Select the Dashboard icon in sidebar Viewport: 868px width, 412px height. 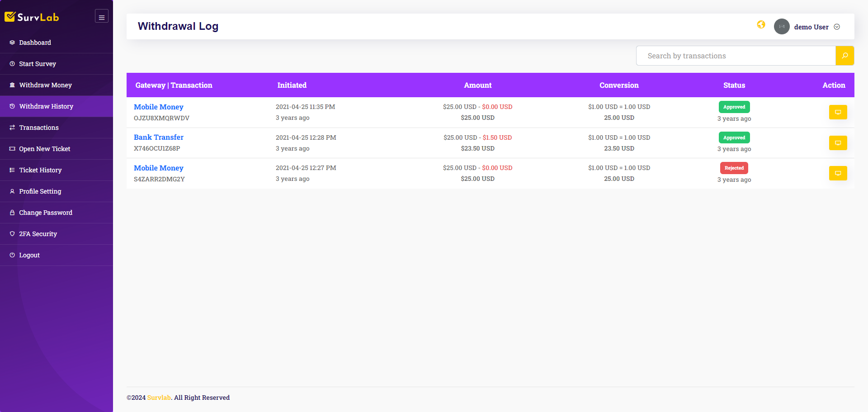coord(12,42)
